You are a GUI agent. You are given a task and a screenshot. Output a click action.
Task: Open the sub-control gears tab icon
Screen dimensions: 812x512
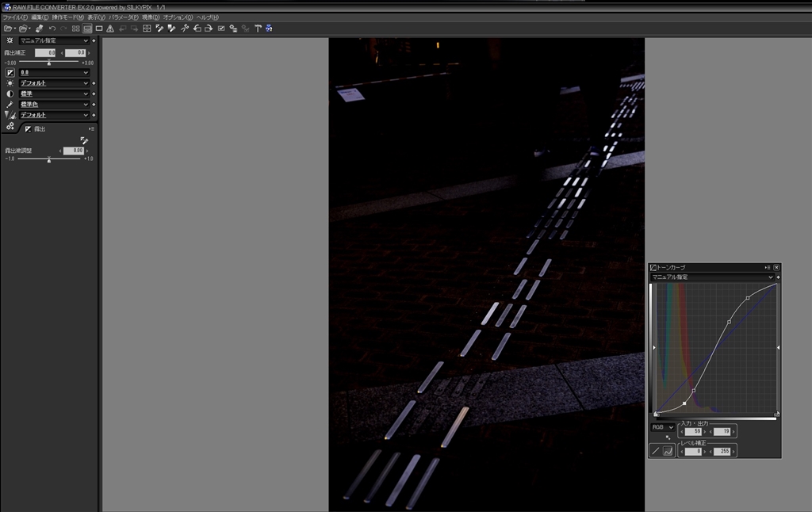10,126
